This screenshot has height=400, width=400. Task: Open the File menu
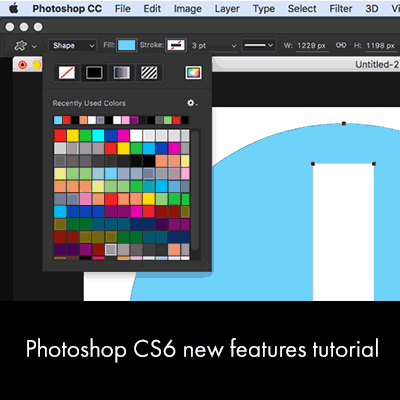123,9
